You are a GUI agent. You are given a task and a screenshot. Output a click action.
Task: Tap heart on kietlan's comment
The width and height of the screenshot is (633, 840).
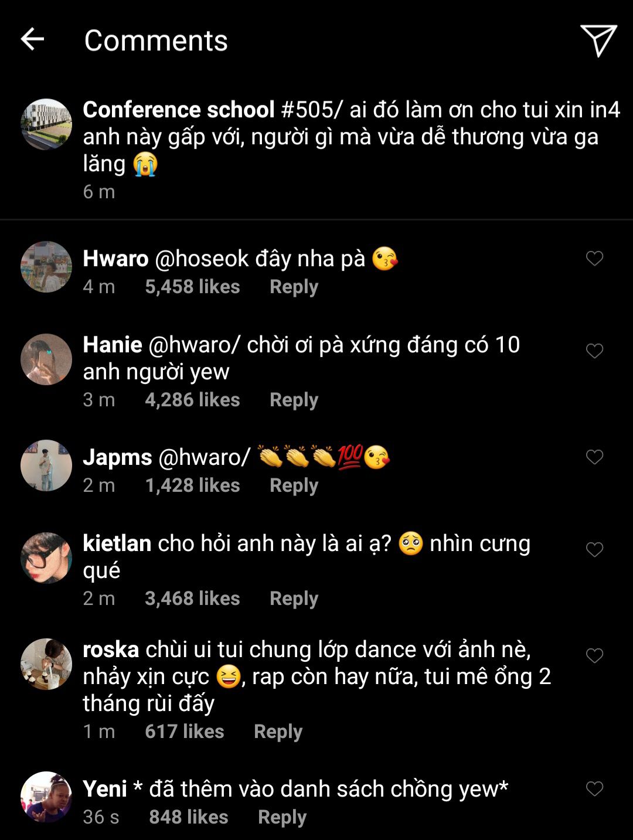pyautogui.click(x=594, y=550)
